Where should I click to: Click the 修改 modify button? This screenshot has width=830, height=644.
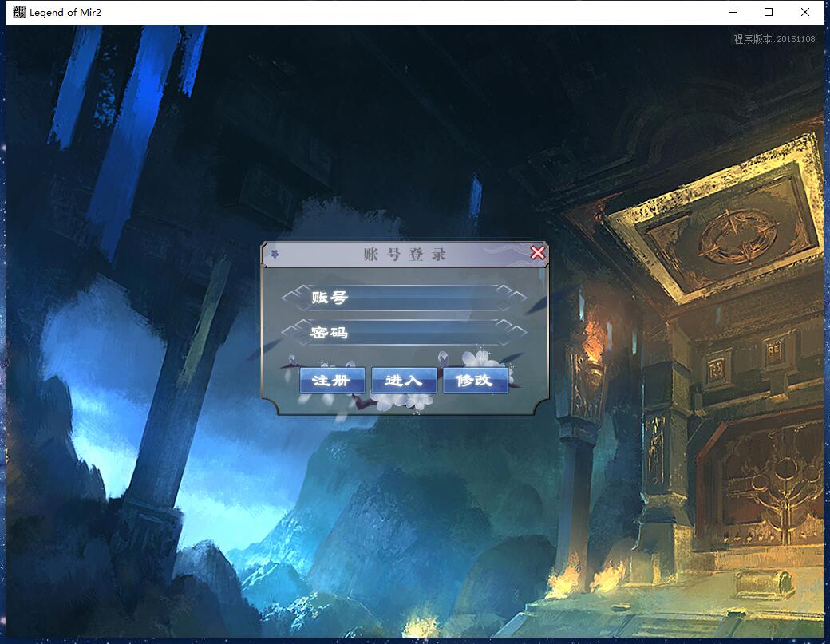(476, 380)
